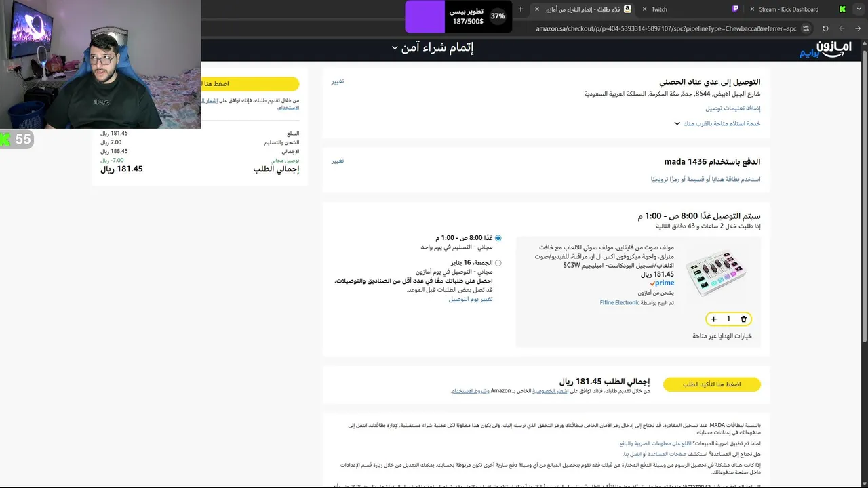Viewport: 868px width, 488px height.
Task: Click the shipping fee 7.00 value in summary
Action: [x=111, y=143]
